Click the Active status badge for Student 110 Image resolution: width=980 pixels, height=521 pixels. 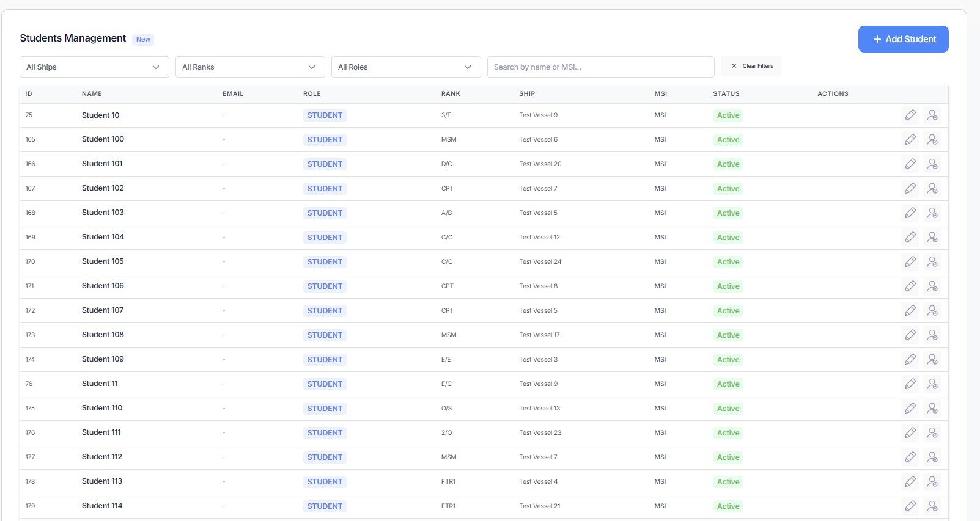(728, 409)
